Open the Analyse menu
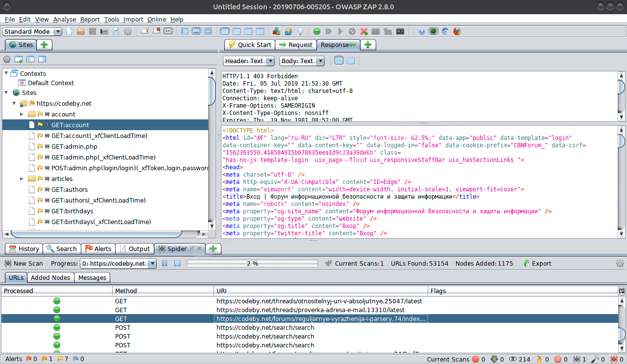Screen dimensions: 627x364 (64, 19)
